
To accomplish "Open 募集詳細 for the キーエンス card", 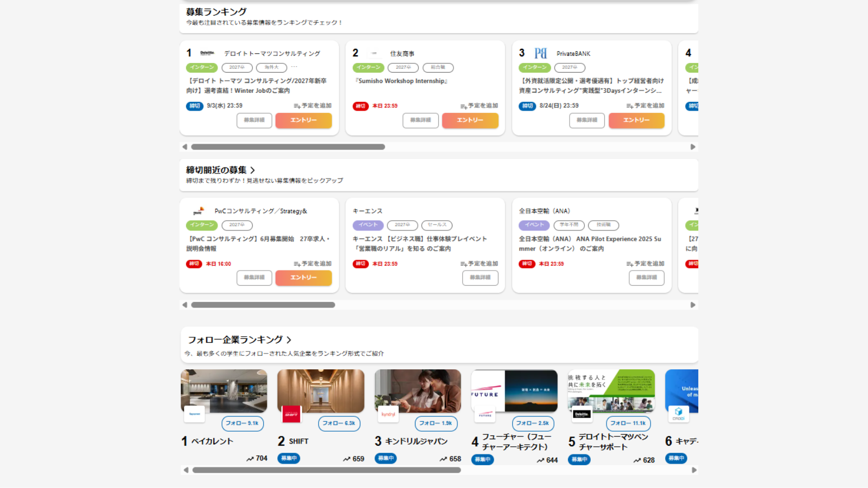I will [480, 278].
